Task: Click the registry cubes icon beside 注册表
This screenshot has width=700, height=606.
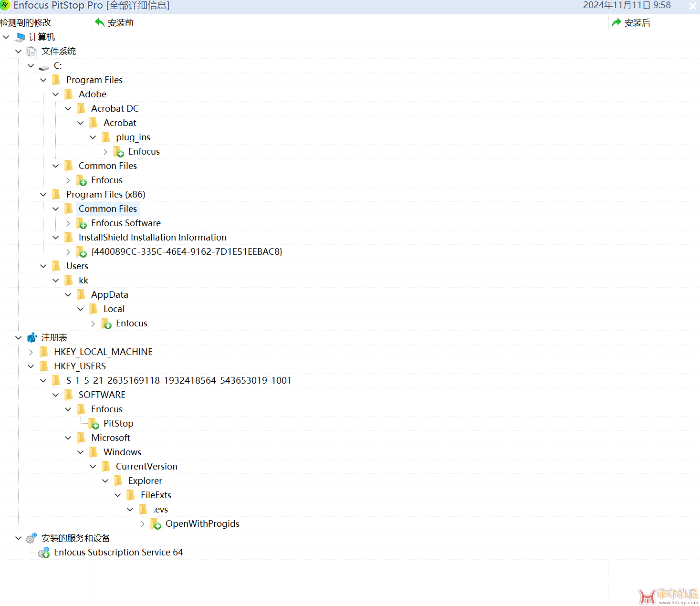Action: click(x=32, y=338)
